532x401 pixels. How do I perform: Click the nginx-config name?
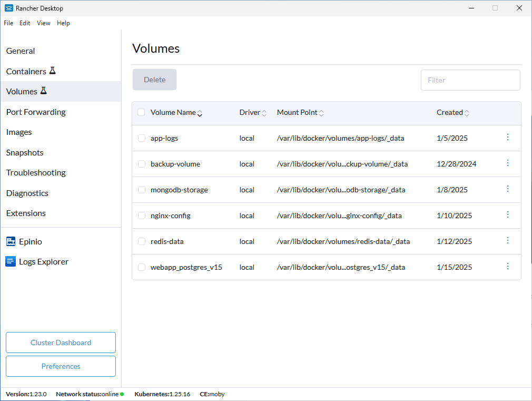(x=171, y=216)
